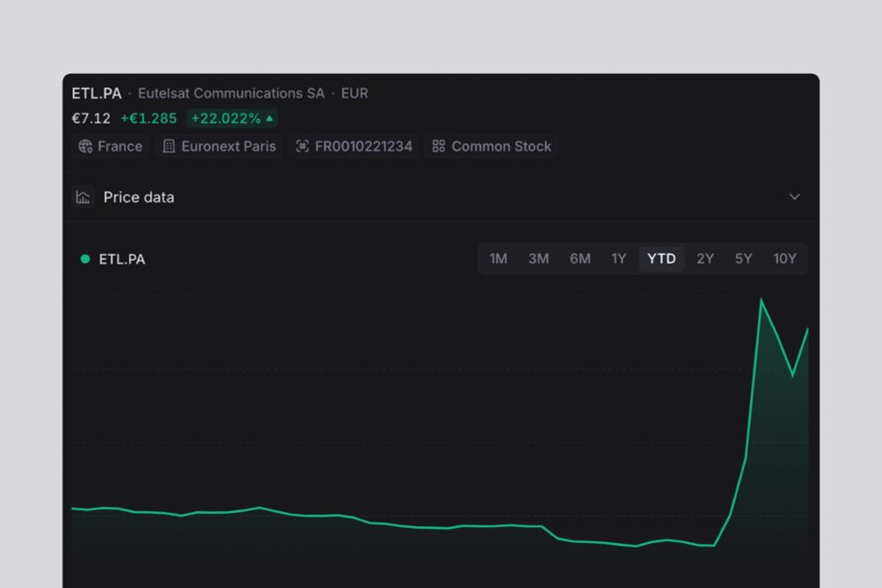The height and width of the screenshot is (588, 882).
Task: Click the Price data section title
Action: [x=139, y=197]
